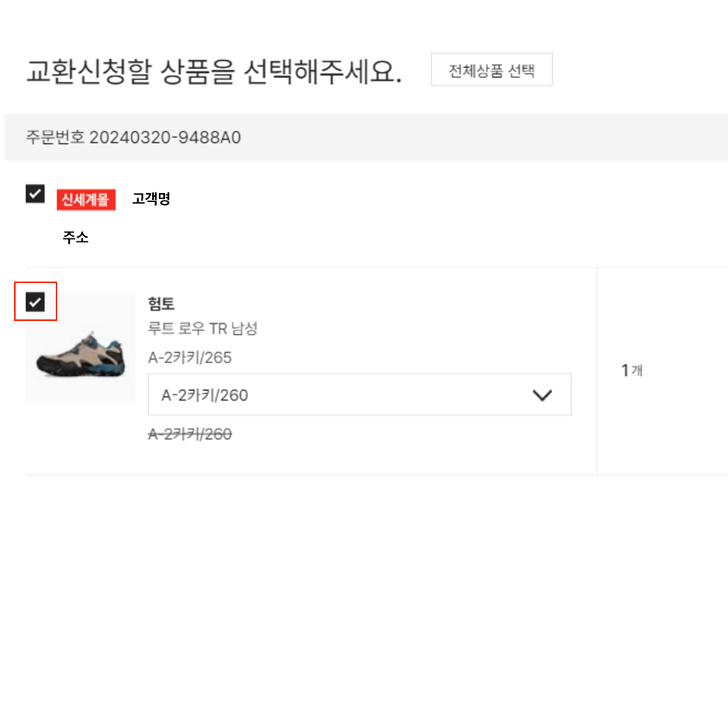The width and height of the screenshot is (728, 728).
Task: Click the dropdown chevron arrow icon
Action: tap(542, 395)
